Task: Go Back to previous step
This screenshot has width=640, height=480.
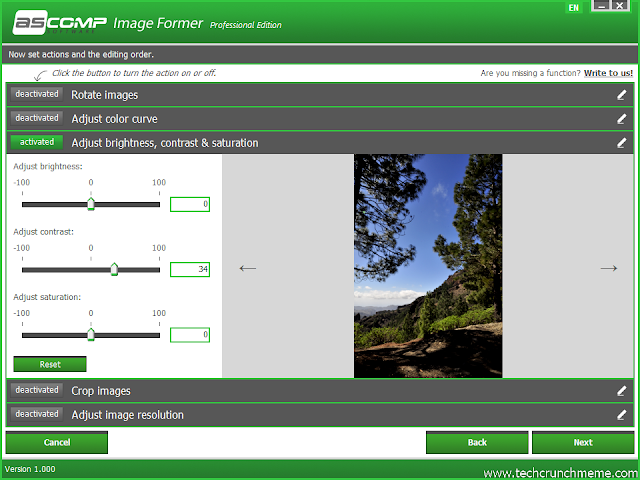Action: coord(477,442)
